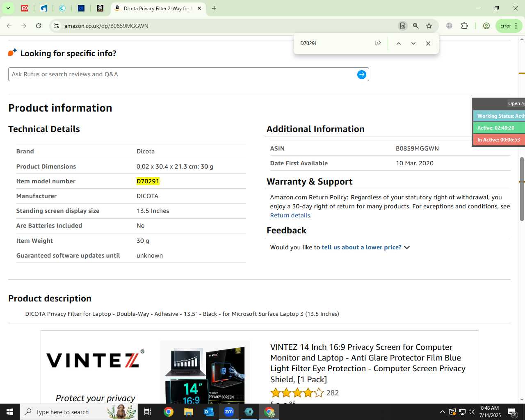The width and height of the screenshot is (525, 420).
Task: Open the Extensions puzzle icon
Action: click(x=464, y=26)
